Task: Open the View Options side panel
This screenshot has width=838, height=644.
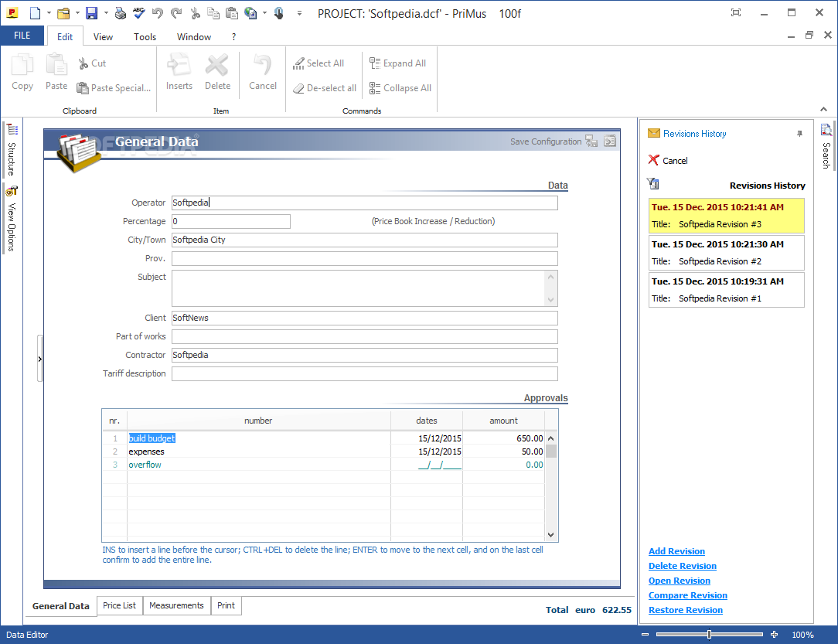Action: pos(12,219)
